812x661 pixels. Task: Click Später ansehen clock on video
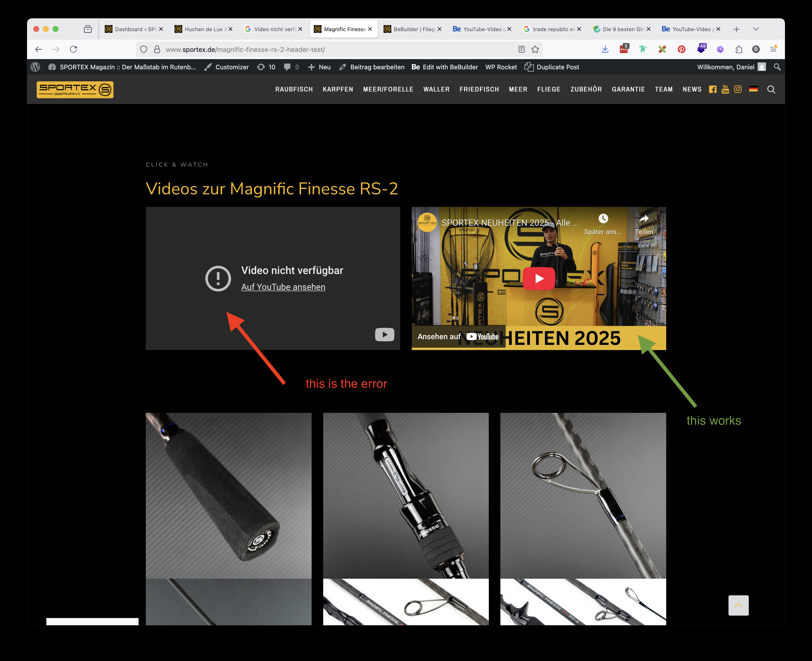[x=603, y=224]
